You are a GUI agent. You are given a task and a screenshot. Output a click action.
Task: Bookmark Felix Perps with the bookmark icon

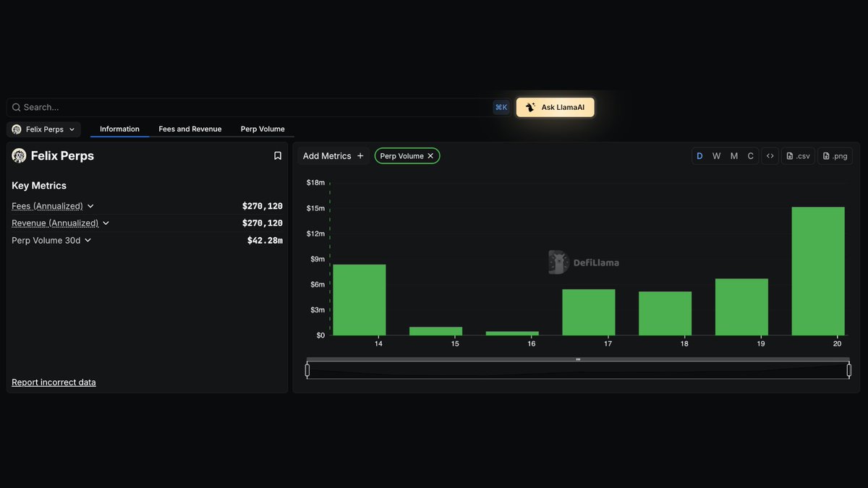click(277, 155)
